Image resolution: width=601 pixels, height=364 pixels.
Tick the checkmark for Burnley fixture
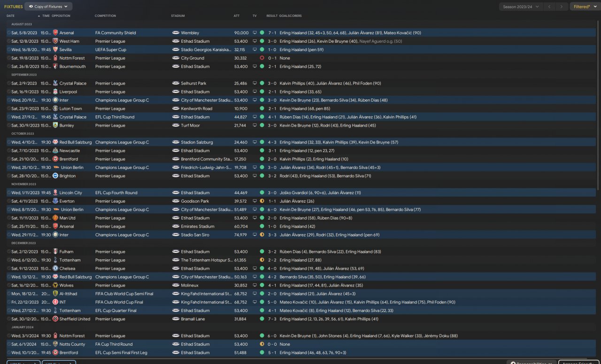click(8, 126)
